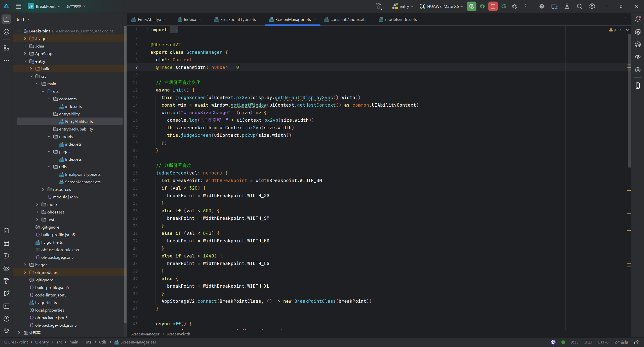Toggle the read-only lock status icon
This screenshot has width=644, height=347.
pos(636,342)
